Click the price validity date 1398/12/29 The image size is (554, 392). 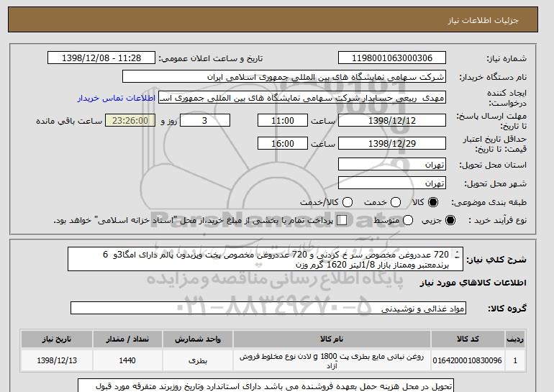point(392,143)
